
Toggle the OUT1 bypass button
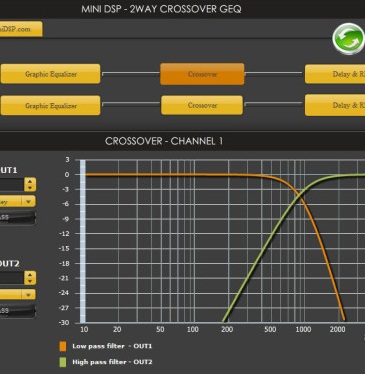pos(17,218)
